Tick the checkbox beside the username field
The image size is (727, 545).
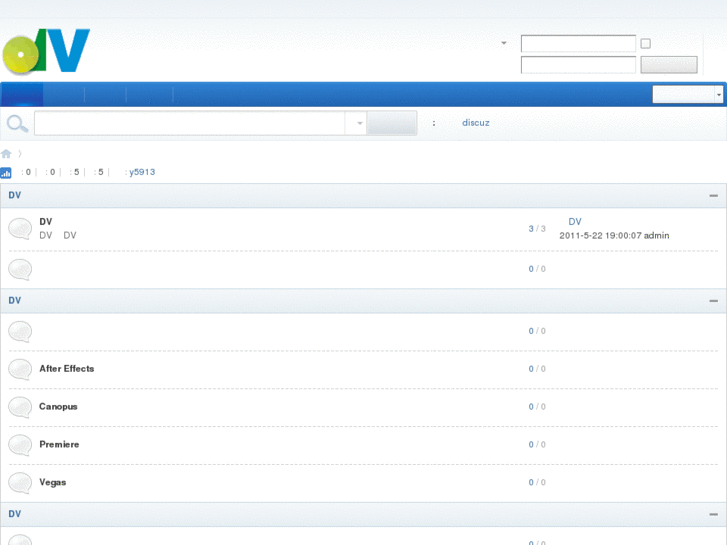tap(645, 44)
